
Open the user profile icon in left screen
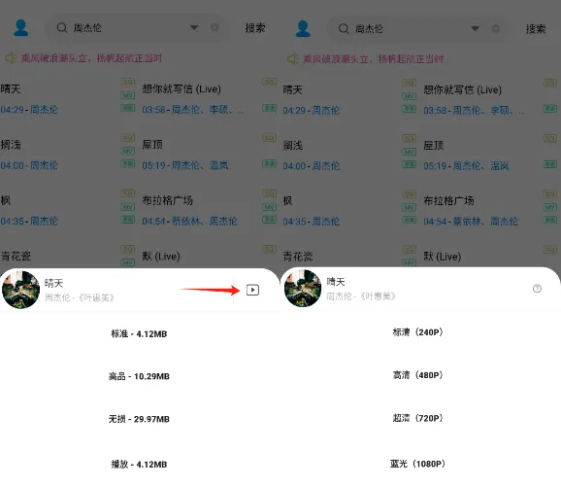click(x=21, y=28)
